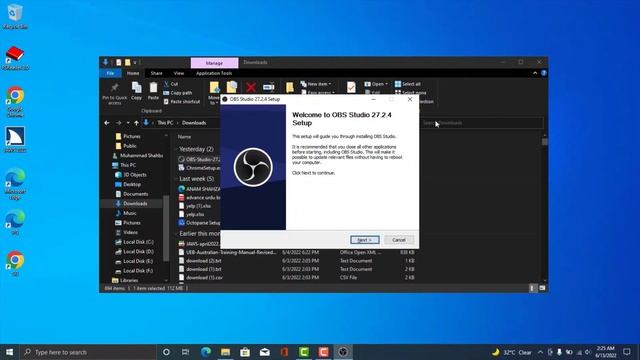Open Documents in navigation pane
This screenshot has height=360, width=640.
pyautogui.click(x=132, y=194)
